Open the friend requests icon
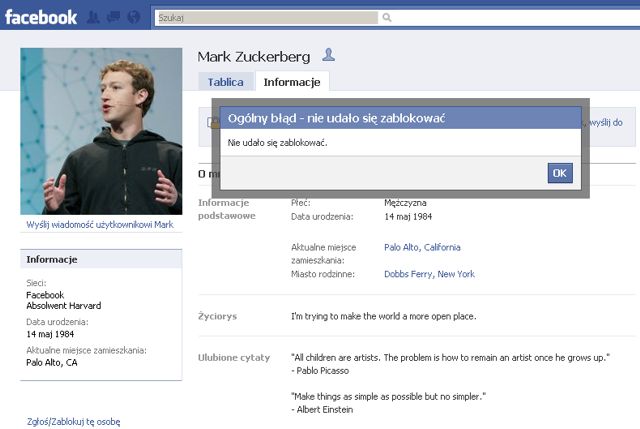Image resolution: width=640 pixels, height=429 pixels. coord(93,17)
